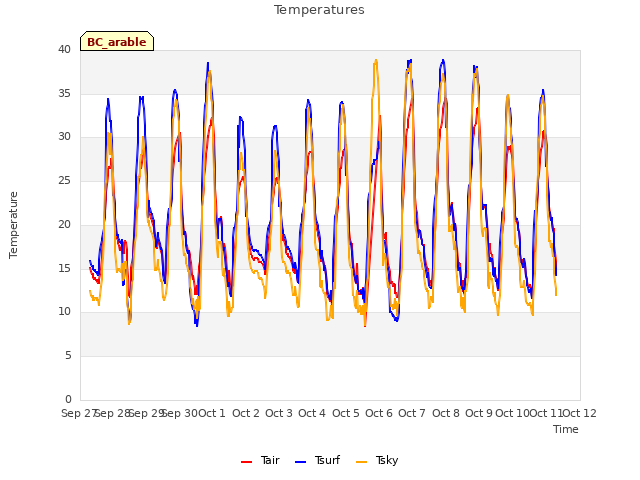Click the 25 y-axis tick value
The width and height of the screenshot is (640, 480).
point(64,180)
